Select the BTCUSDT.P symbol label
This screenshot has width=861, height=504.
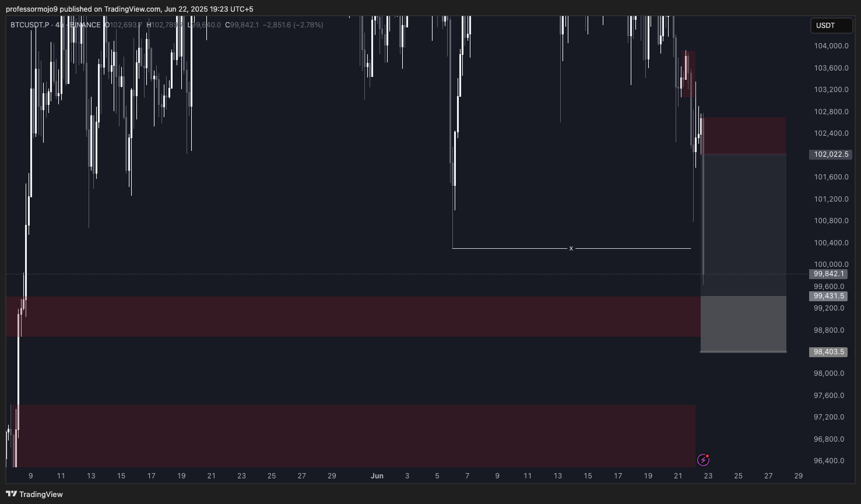(x=30, y=25)
